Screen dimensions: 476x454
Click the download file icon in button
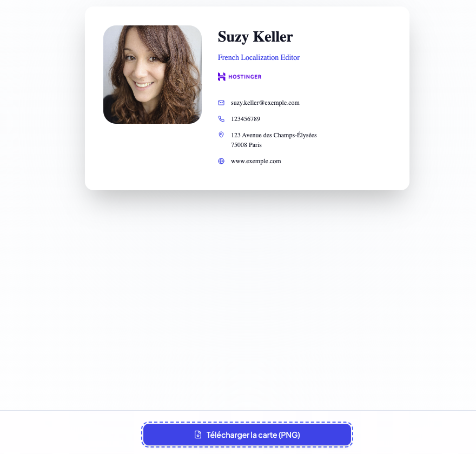tap(197, 435)
